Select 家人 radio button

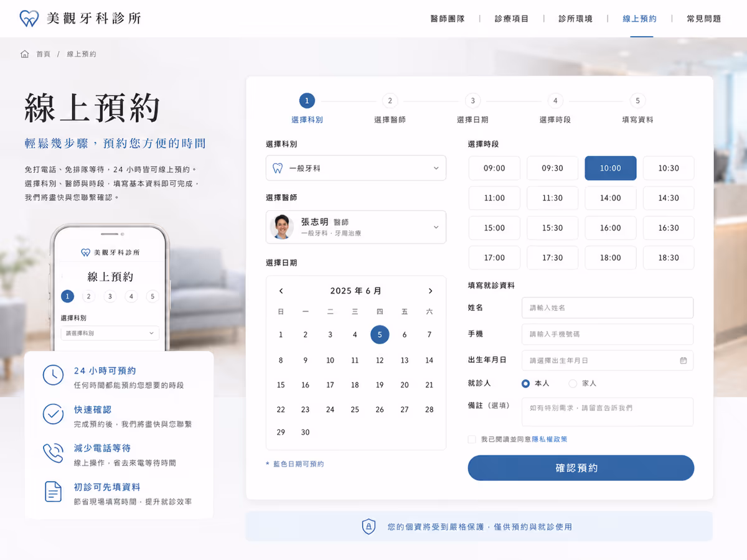573,383
